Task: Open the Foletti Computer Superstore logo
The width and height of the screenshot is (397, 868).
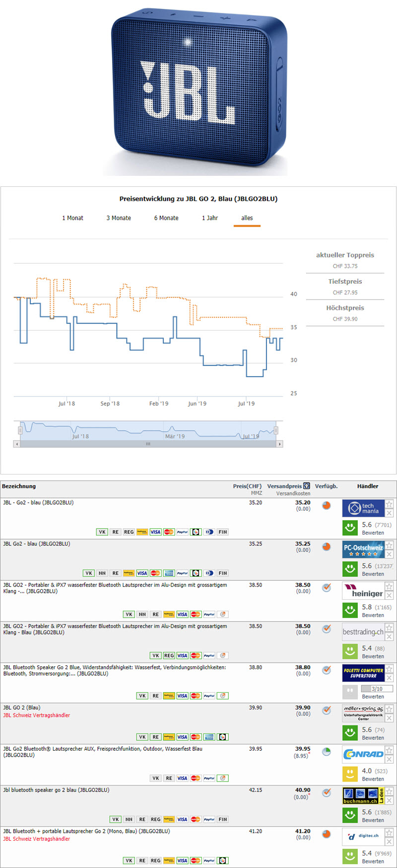Action: pyautogui.click(x=363, y=673)
